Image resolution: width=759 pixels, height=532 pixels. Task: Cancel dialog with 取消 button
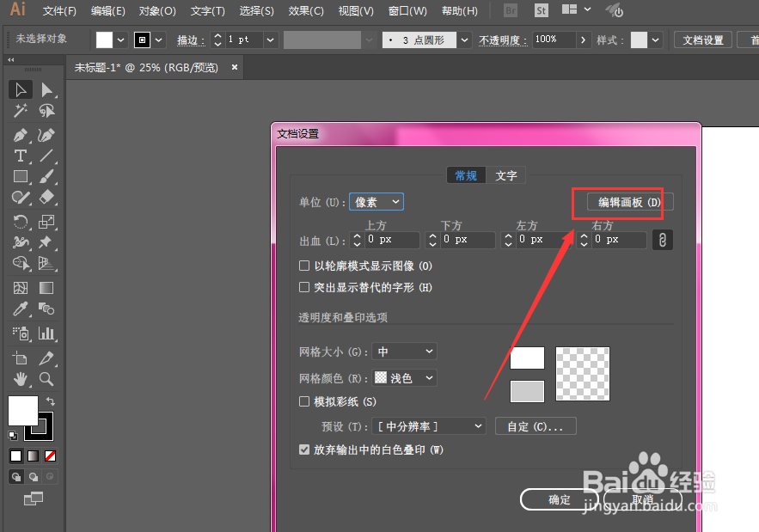point(643,499)
